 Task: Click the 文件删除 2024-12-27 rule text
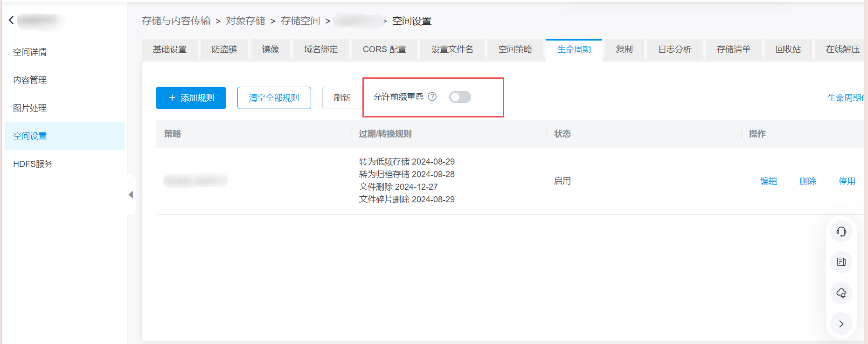click(398, 187)
